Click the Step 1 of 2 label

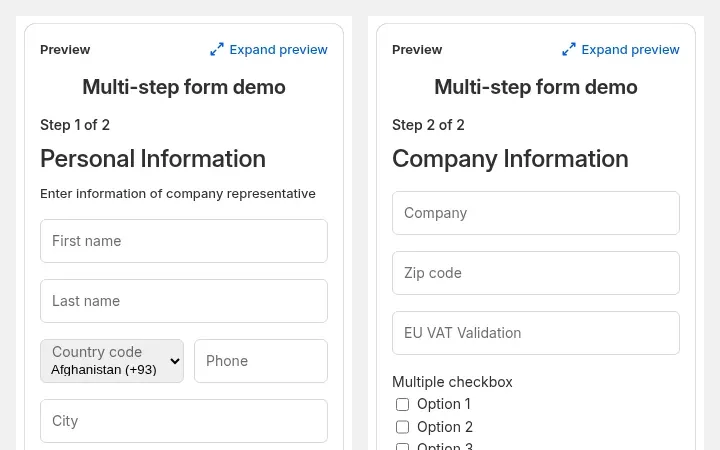75,125
